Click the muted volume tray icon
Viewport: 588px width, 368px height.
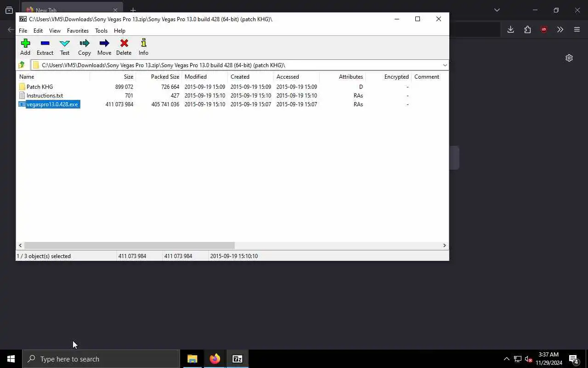528,359
